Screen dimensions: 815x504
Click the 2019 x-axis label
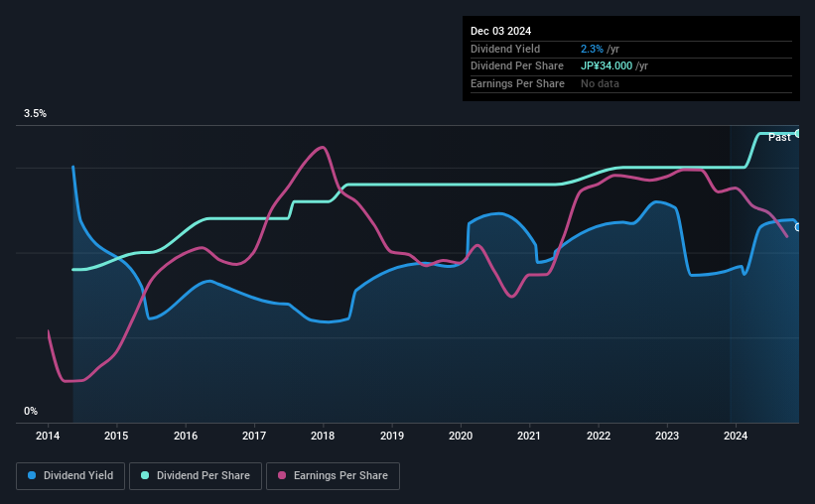point(392,436)
